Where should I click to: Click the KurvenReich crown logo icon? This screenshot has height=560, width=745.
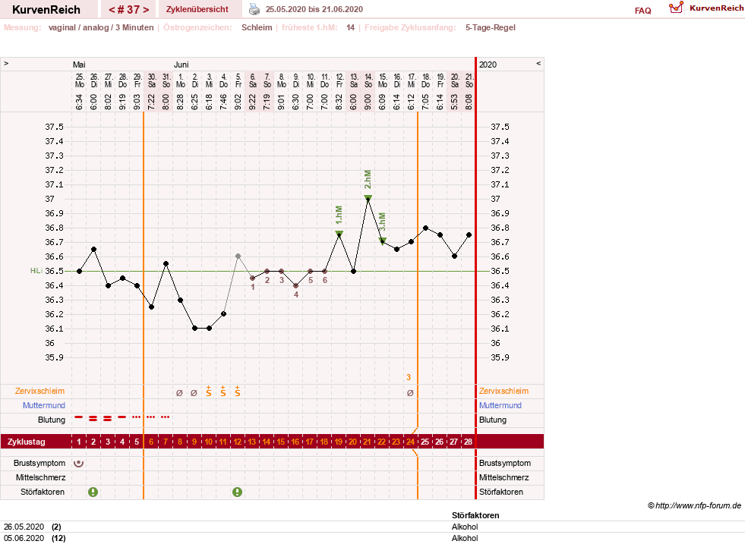point(676,8)
